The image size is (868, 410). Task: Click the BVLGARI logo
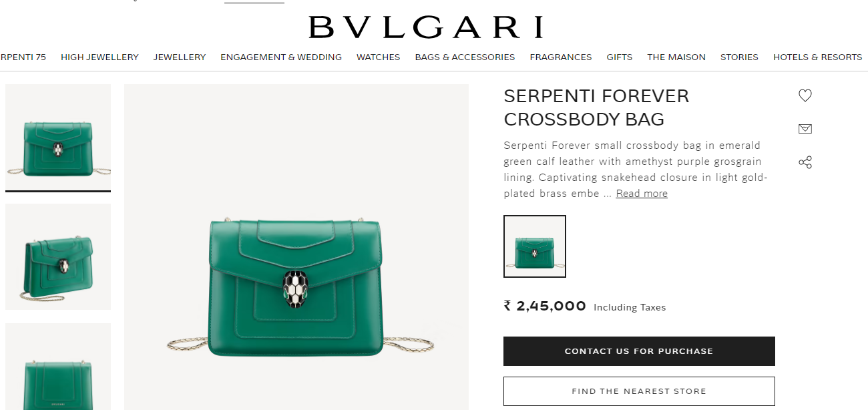click(425, 27)
